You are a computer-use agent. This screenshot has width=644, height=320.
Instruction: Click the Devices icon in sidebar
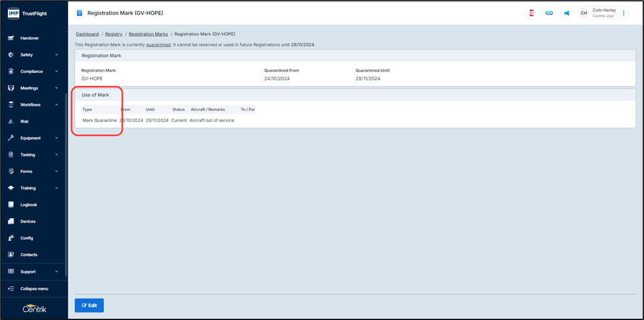coord(11,221)
